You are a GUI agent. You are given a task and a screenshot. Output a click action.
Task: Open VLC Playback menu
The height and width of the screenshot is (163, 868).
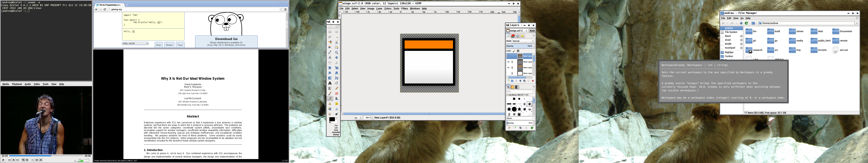tap(17, 84)
